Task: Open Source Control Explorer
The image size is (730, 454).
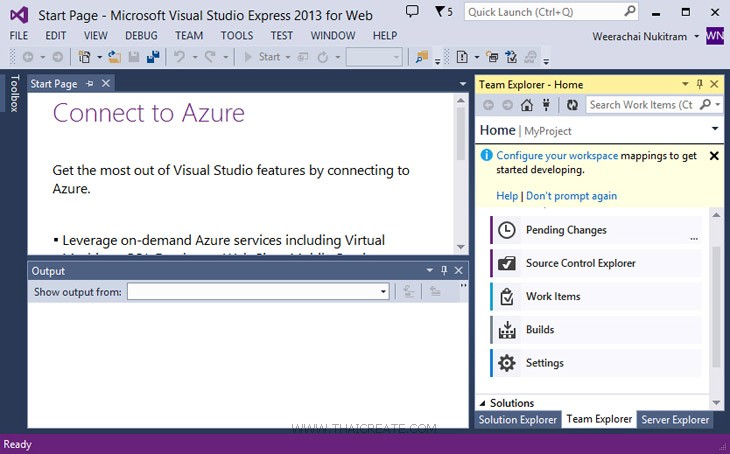Action: (596, 263)
